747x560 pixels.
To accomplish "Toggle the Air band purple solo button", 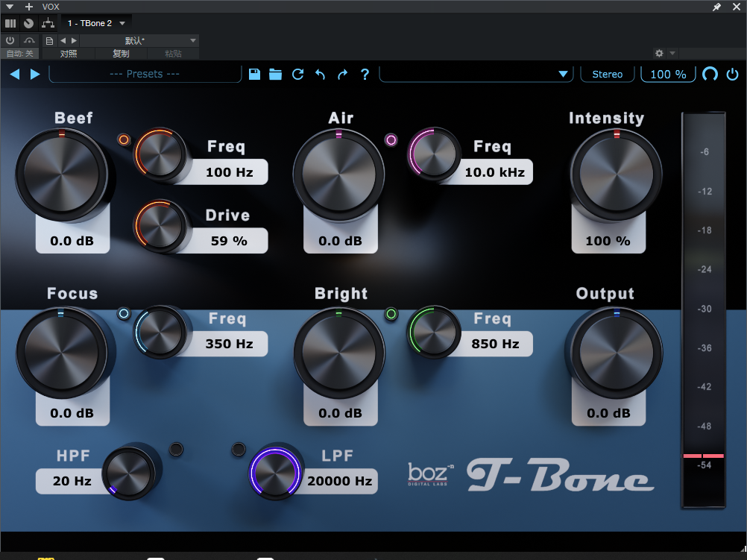I will click(391, 139).
